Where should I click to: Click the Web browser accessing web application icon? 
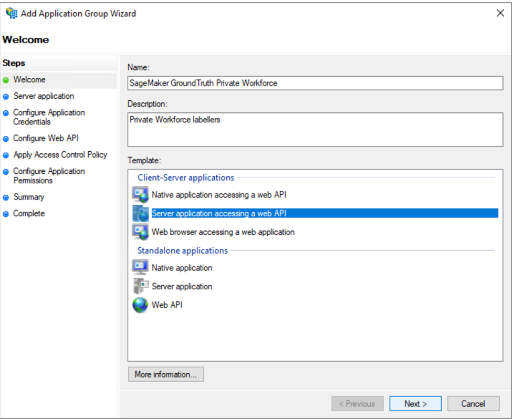tap(140, 232)
